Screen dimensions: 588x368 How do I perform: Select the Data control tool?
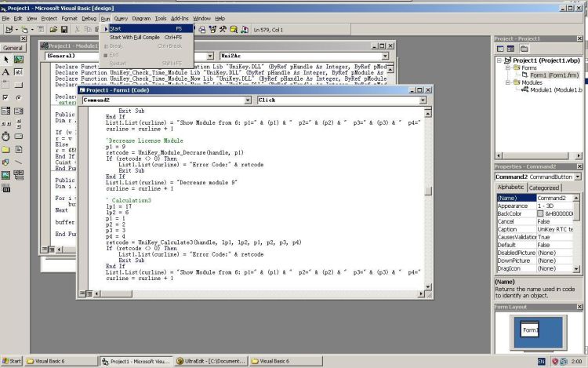point(18,175)
